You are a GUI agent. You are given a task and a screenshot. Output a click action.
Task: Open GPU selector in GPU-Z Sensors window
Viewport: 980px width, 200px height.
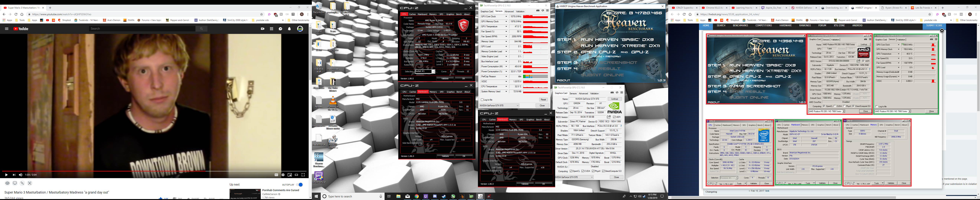click(x=499, y=106)
